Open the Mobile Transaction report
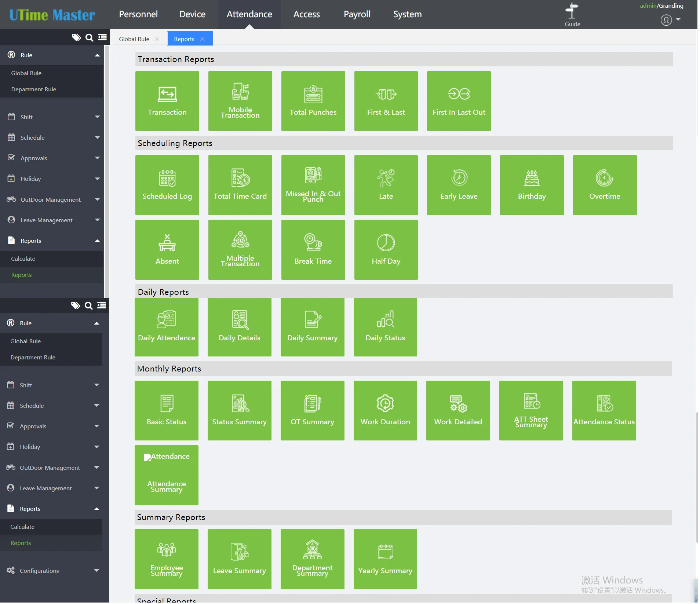700x604 pixels. pyautogui.click(x=240, y=101)
